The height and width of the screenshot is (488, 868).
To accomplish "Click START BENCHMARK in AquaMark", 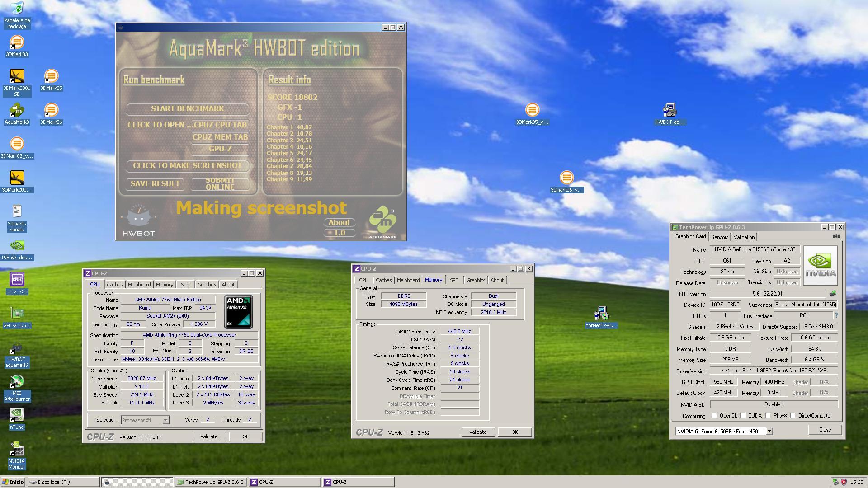I will click(x=187, y=108).
